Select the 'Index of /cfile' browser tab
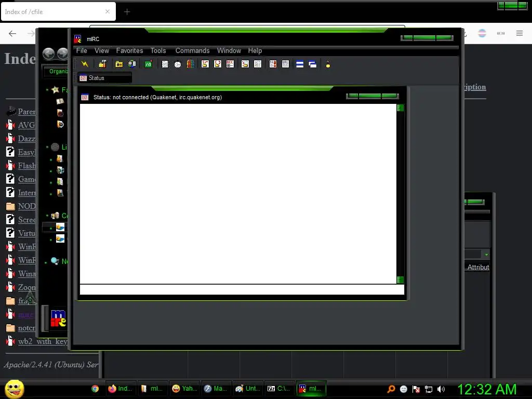The width and height of the screenshot is (532, 399). click(58, 12)
